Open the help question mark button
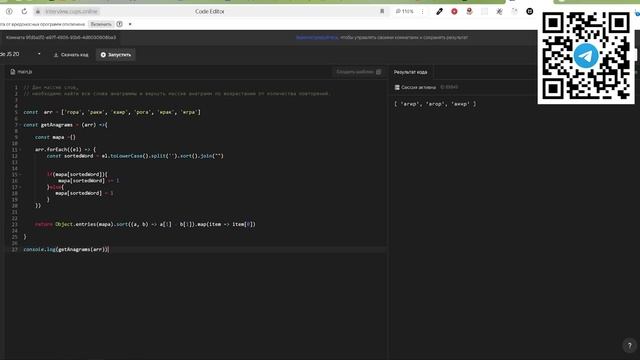 [630, 345]
